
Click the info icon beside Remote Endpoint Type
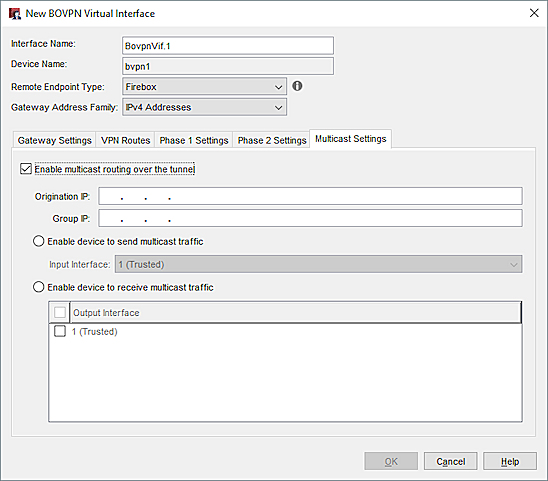pos(297,86)
